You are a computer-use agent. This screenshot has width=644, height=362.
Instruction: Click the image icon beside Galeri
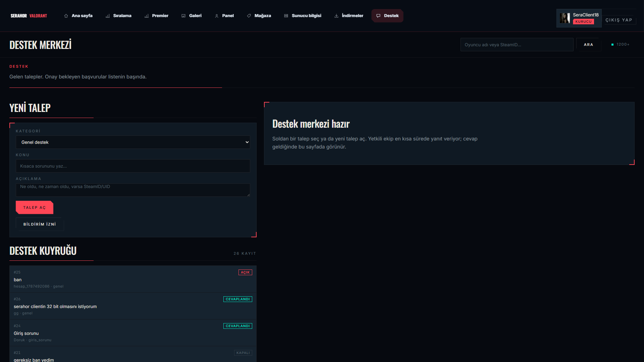[x=183, y=16]
